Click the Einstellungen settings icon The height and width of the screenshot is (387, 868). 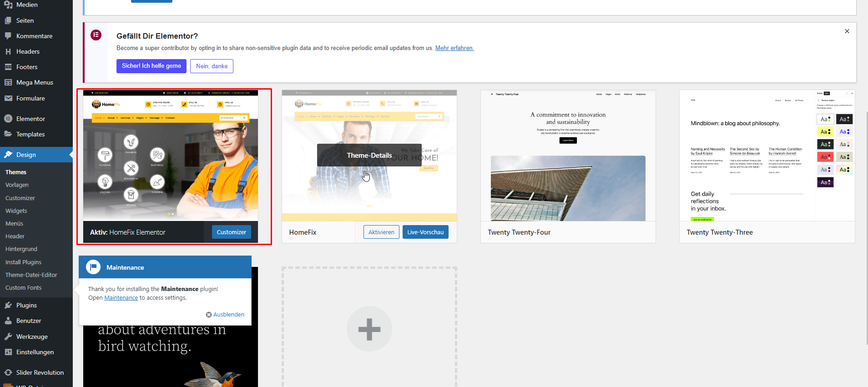(x=8, y=352)
